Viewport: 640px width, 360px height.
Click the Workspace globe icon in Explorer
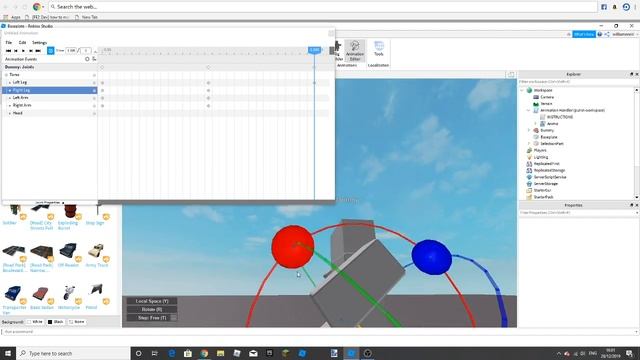click(529, 90)
